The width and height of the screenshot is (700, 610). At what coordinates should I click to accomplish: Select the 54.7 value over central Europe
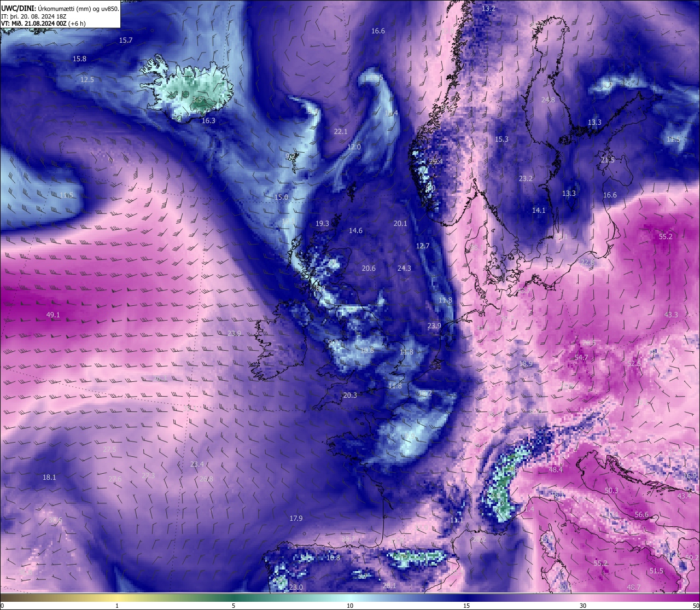click(x=581, y=358)
